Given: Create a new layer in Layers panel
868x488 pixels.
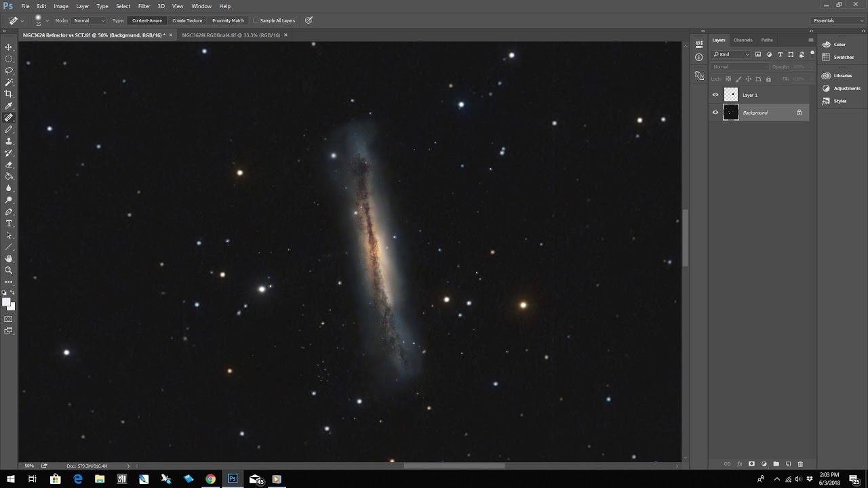Looking at the screenshot, I should (788, 464).
